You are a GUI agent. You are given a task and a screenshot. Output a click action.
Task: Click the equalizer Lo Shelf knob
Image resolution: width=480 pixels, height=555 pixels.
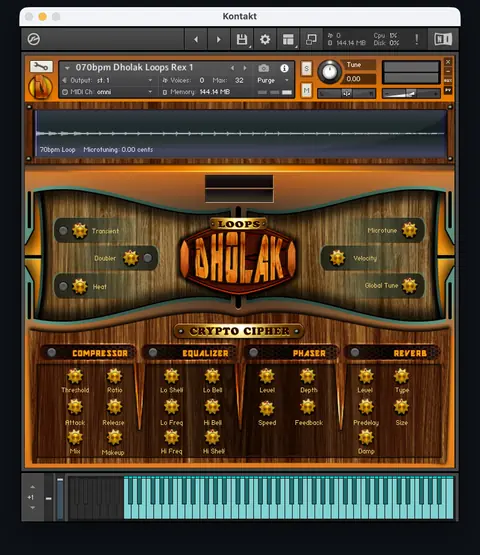[x=171, y=376]
